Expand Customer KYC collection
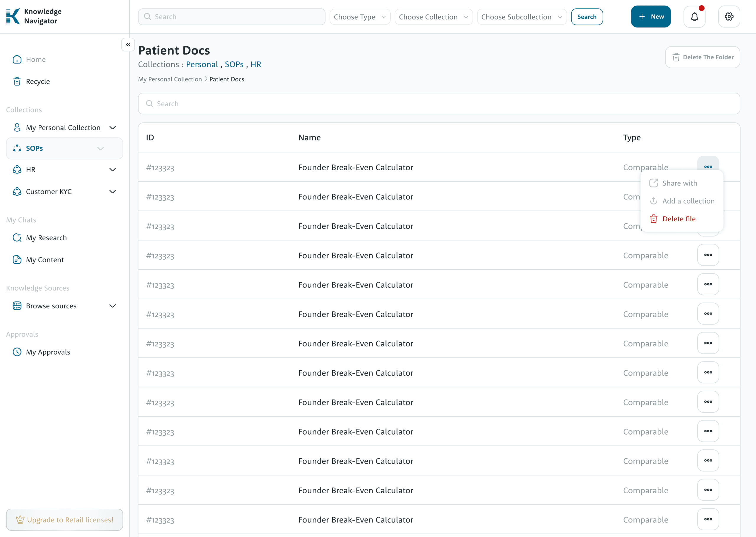 pyautogui.click(x=113, y=192)
